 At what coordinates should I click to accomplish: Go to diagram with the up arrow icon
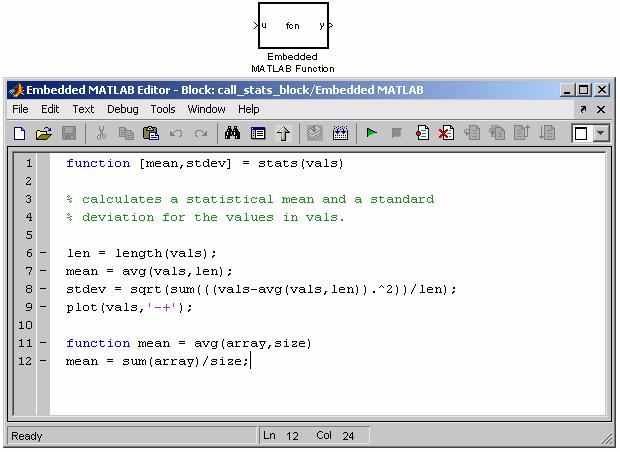(x=283, y=133)
